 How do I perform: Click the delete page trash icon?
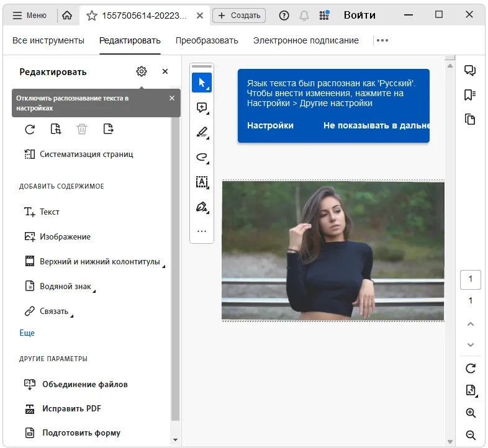coord(82,129)
